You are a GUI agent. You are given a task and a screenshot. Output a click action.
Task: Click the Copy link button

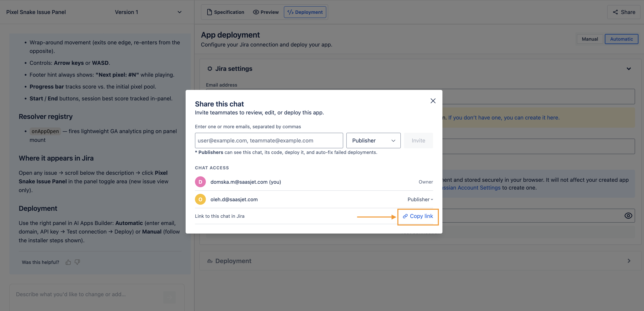click(x=418, y=216)
